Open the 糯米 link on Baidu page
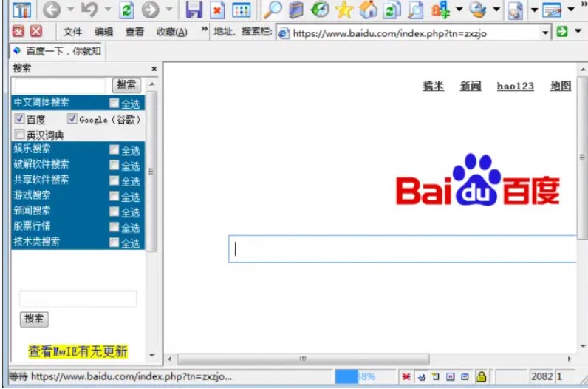Viewport: 588px width, 389px height. [x=433, y=86]
